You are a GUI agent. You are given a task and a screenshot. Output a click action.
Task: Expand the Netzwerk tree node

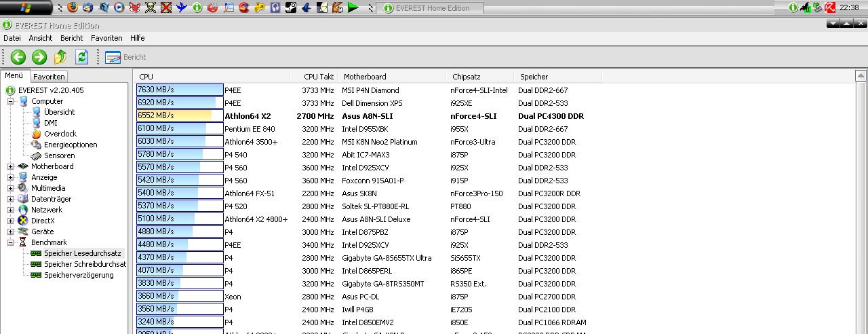(11, 210)
